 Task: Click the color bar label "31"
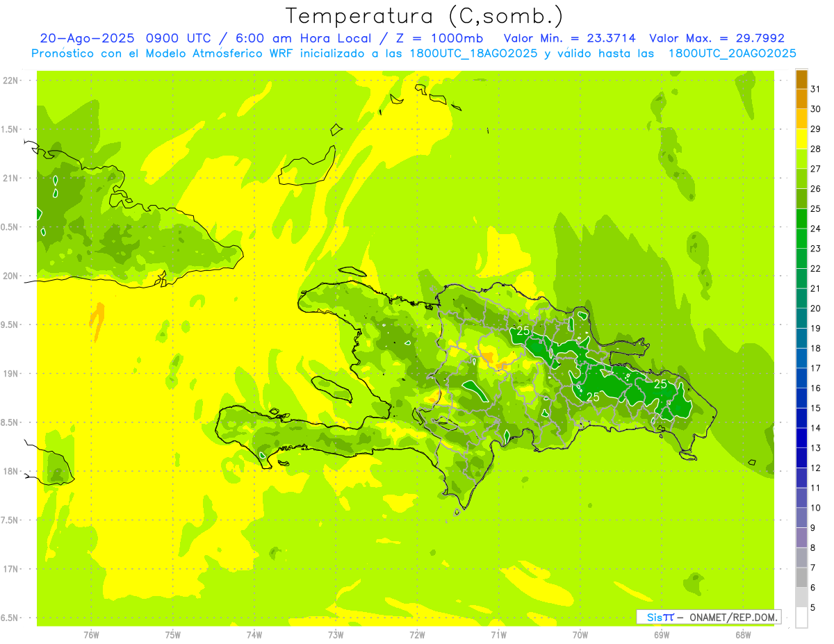pos(816,89)
